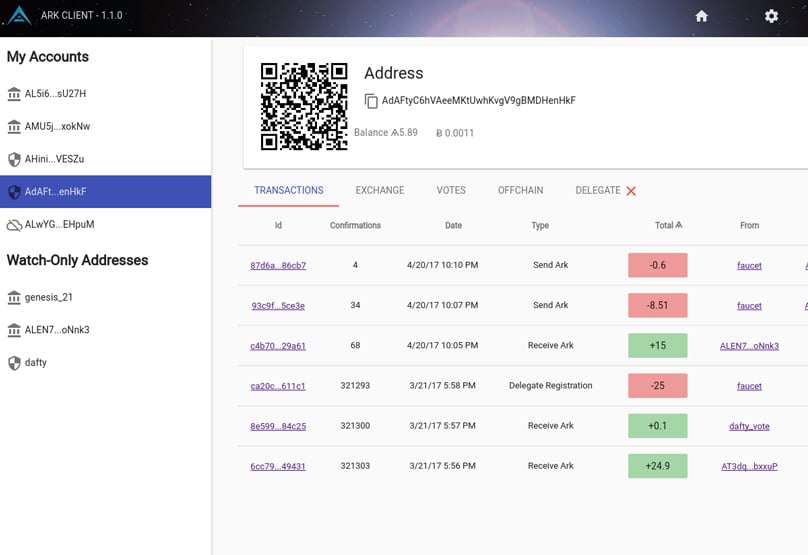
Task: Open transaction 8e599...84c25
Action: tap(278, 426)
